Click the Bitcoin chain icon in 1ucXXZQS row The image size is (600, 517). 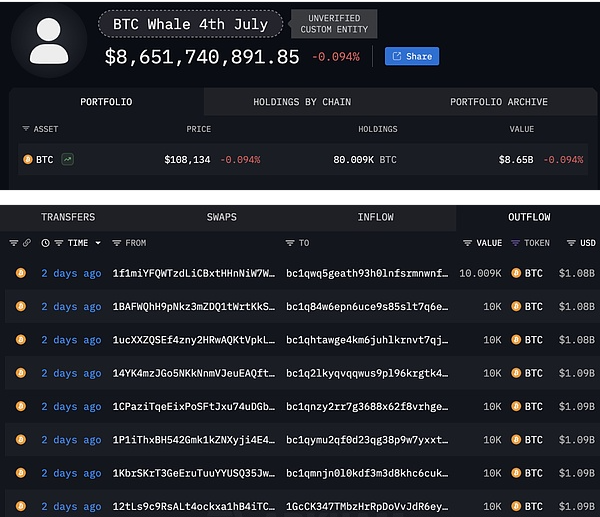pos(21,339)
